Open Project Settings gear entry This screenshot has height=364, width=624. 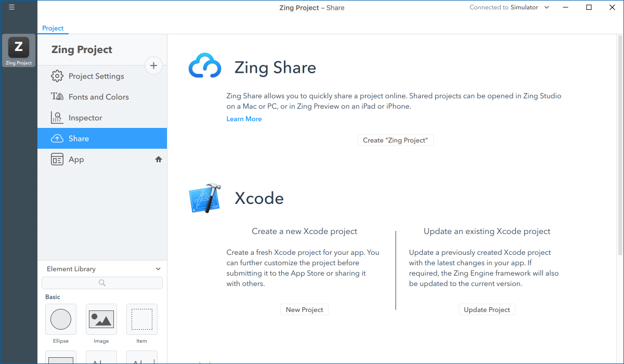pyautogui.click(x=96, y=76)
